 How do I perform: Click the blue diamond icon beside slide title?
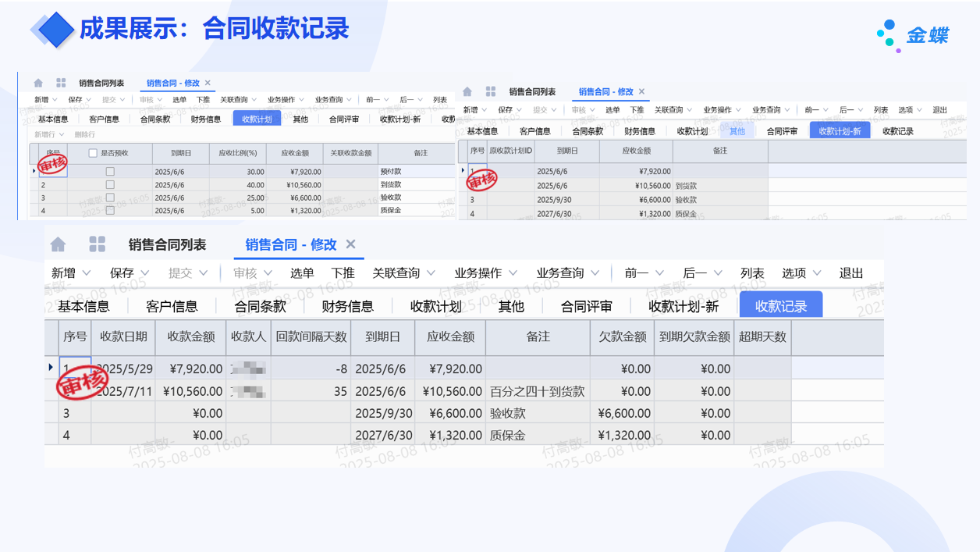53,30
